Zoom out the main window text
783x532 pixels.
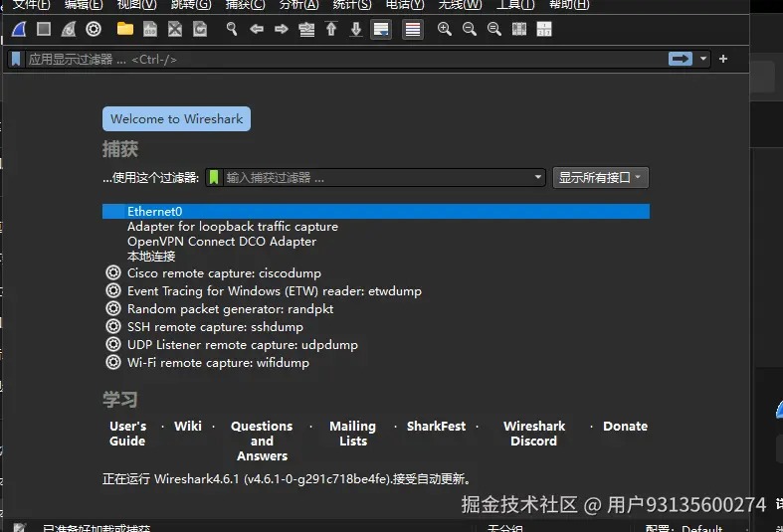(469, 29)
